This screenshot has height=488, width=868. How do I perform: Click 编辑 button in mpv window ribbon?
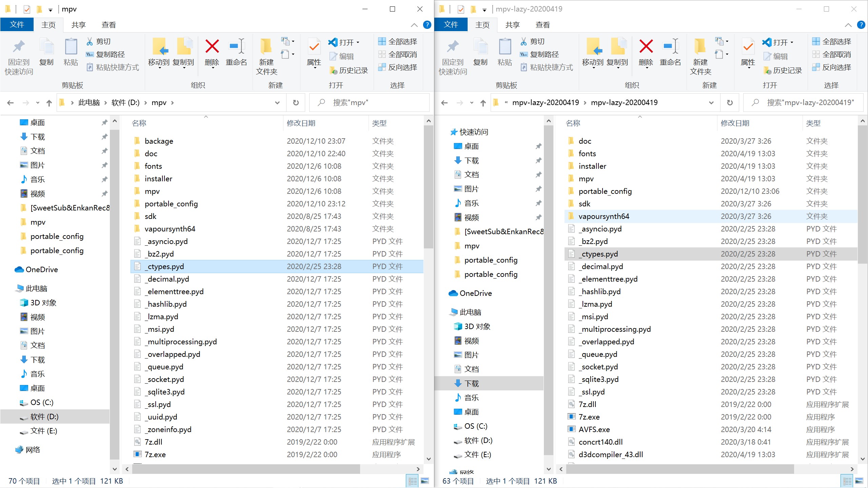click(x=342, y=56)
